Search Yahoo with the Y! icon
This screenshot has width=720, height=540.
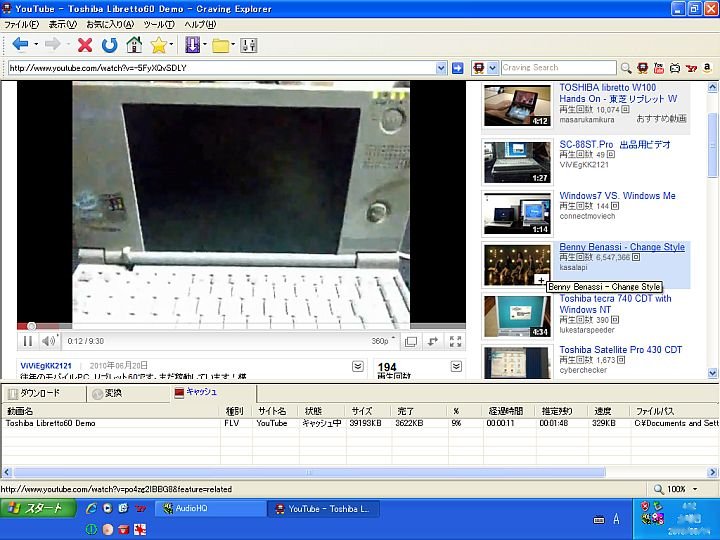point(691,68)
